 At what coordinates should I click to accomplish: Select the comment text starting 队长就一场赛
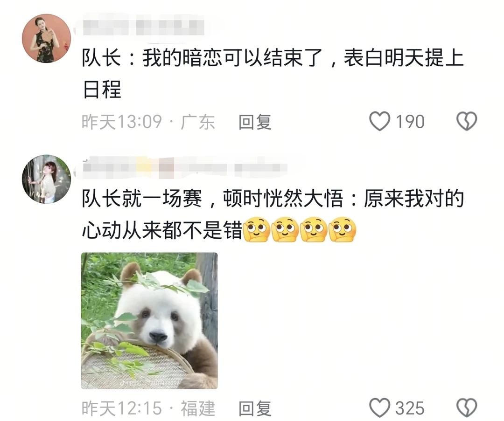coord(273,214)
